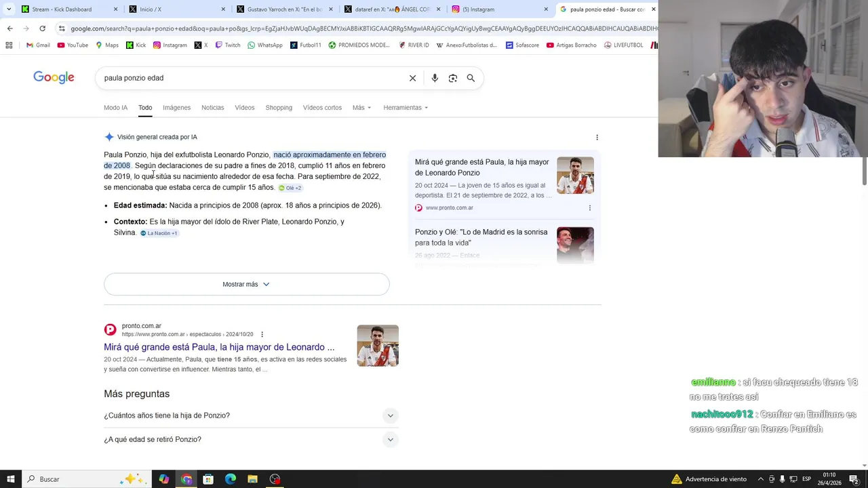This screenshot has width=868, height=488.
Task: Open Microsoft Edge from the taskbar
Action: 231,479
